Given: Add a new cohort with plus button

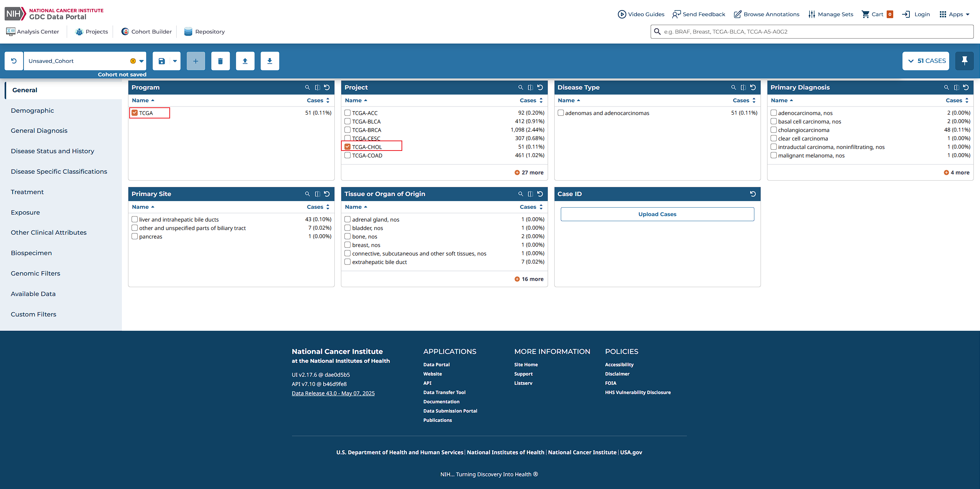Looking at the screenshot, I should click(196, 61).
